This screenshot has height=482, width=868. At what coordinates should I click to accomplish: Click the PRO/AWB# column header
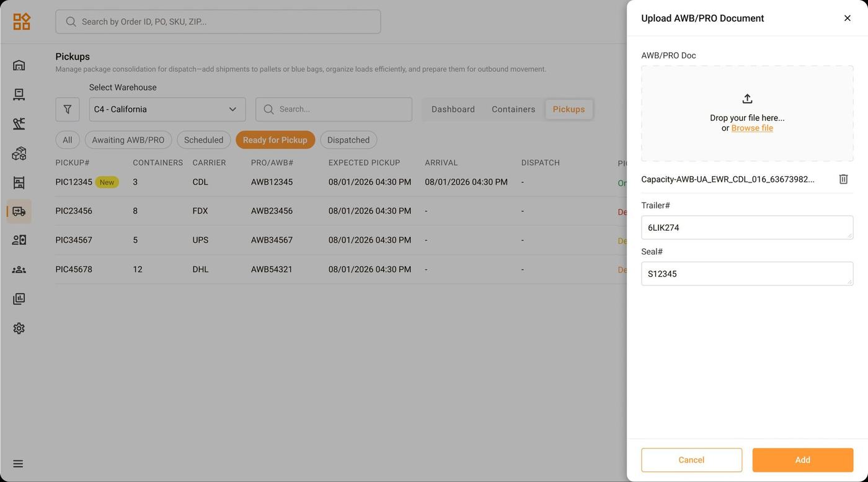[x=272, y=163]
